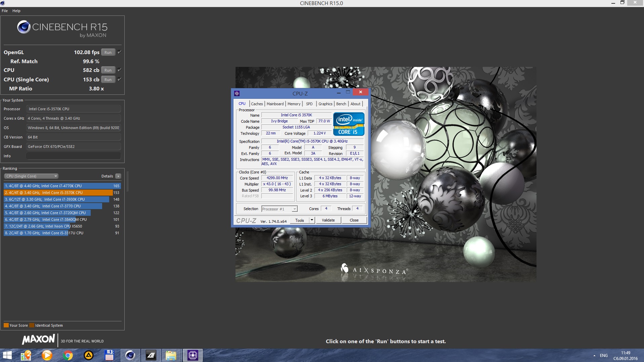
Task: Run the OpenGL benchmark
Action: pos(108,52)
